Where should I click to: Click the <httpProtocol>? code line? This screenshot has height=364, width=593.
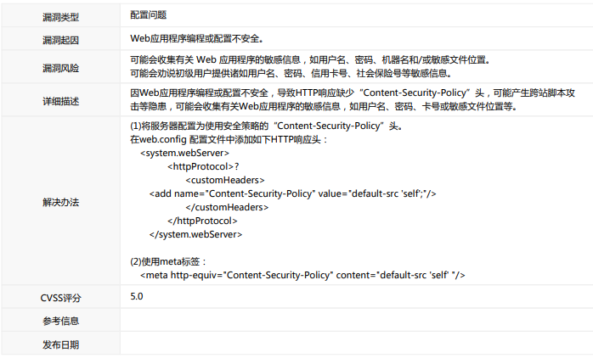pyautogui.click(x=202, y=166)
